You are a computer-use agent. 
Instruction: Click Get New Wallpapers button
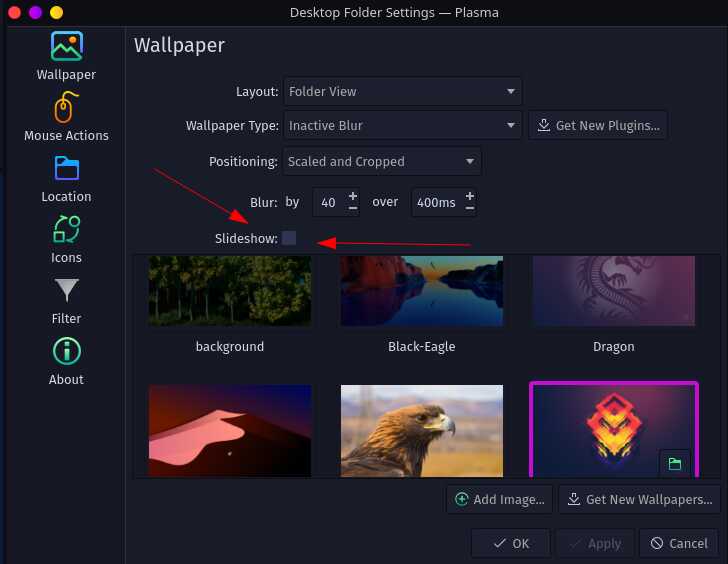[640, 499]
